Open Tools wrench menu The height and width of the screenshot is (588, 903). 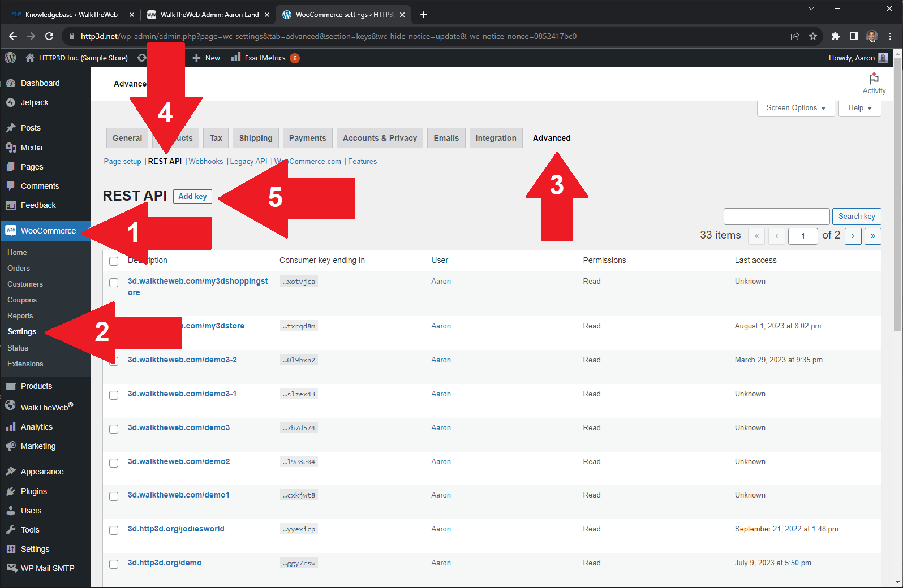point(11,530)
